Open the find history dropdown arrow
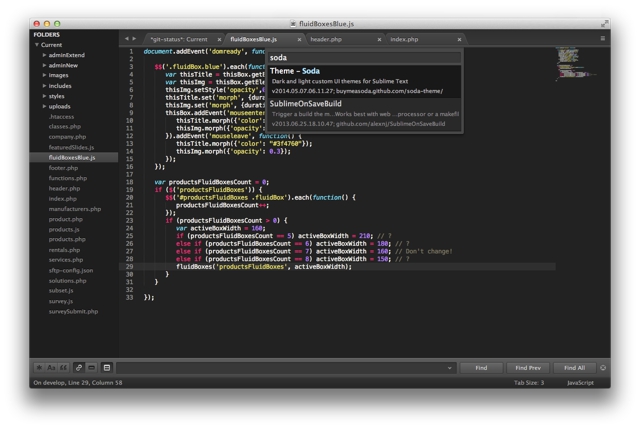640x429 pixels. [x=449, y=368]
